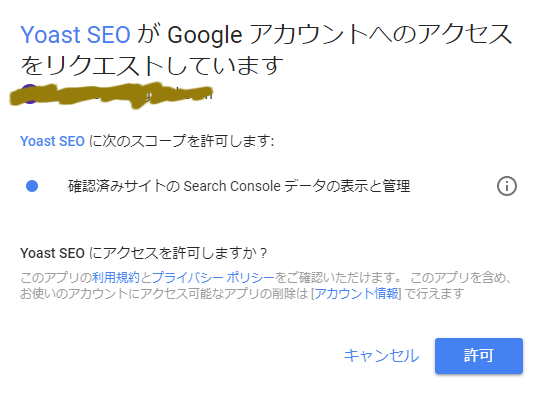This screenshot has height=393, width=545.
Task: Open the Yoast SEO link above the scope list
Action: click(x=52, y=141)
